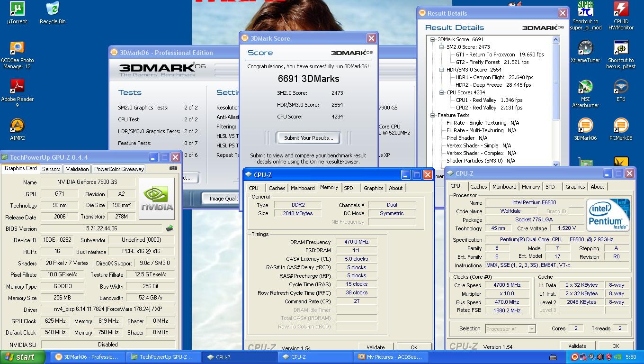The height and width of the screenshot is (364, 644).
Task: Click OK in the CPU-Z processor window
Action: pos(616,346)
